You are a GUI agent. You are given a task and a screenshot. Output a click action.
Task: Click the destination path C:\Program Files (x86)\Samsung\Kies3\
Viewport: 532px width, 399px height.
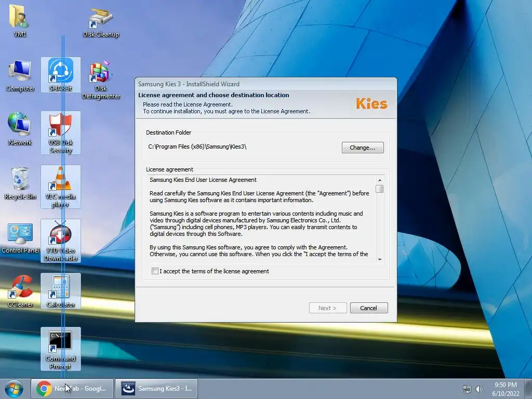[197, 147]
